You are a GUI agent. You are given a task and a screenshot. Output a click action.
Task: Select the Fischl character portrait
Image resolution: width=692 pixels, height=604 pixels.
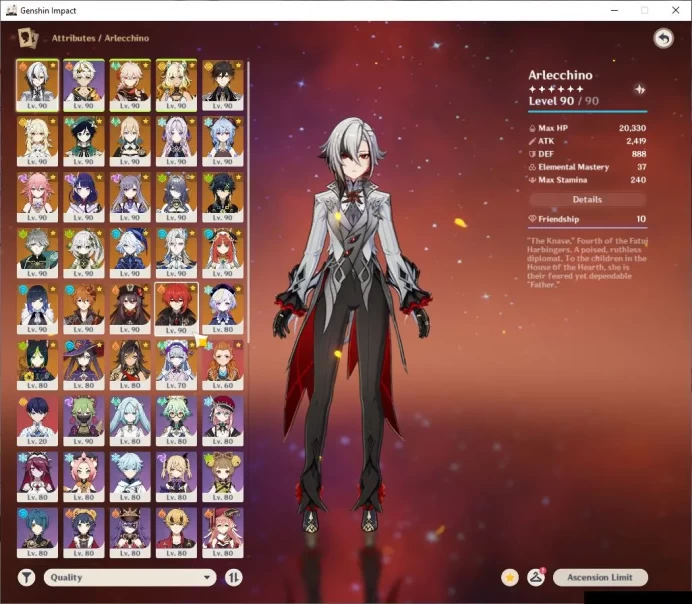point(177,477)
